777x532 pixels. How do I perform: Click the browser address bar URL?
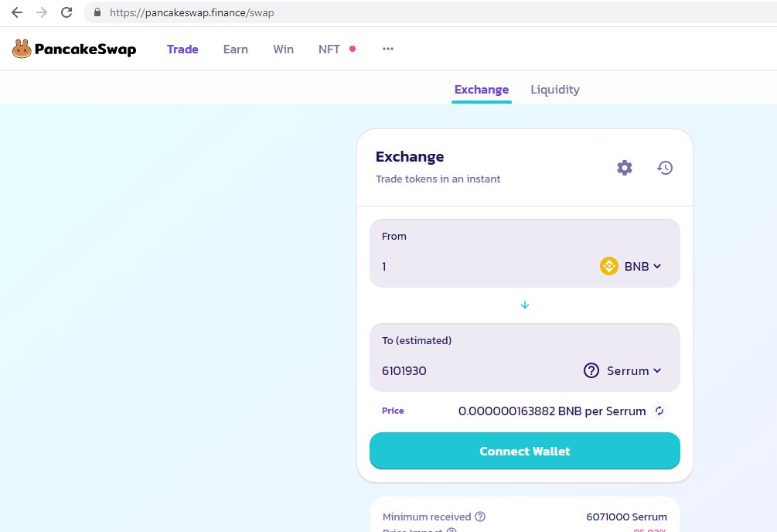point(192,12)
